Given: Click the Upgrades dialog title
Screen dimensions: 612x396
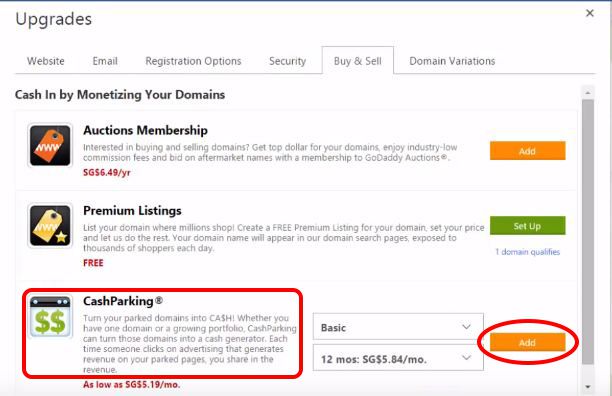Looking at the screenshot, I should coord(53,19).
